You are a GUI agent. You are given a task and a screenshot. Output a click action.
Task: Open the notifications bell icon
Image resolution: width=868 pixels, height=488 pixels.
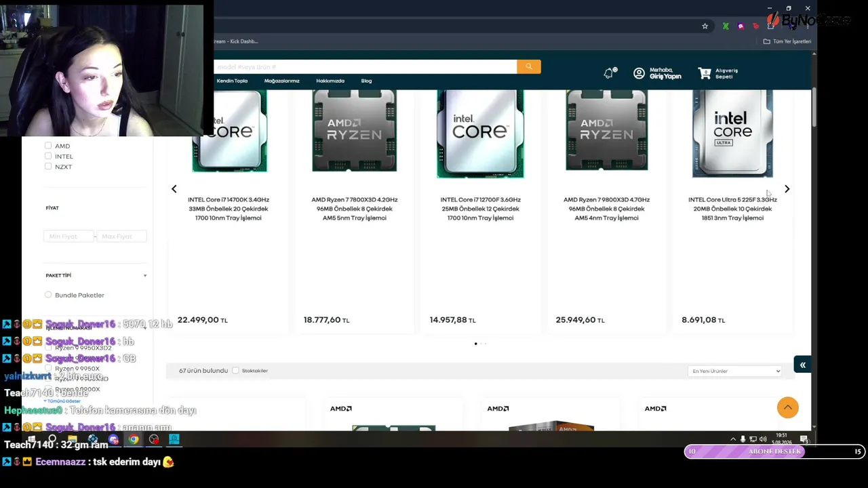pyautogui.click(x=609, y=73)
